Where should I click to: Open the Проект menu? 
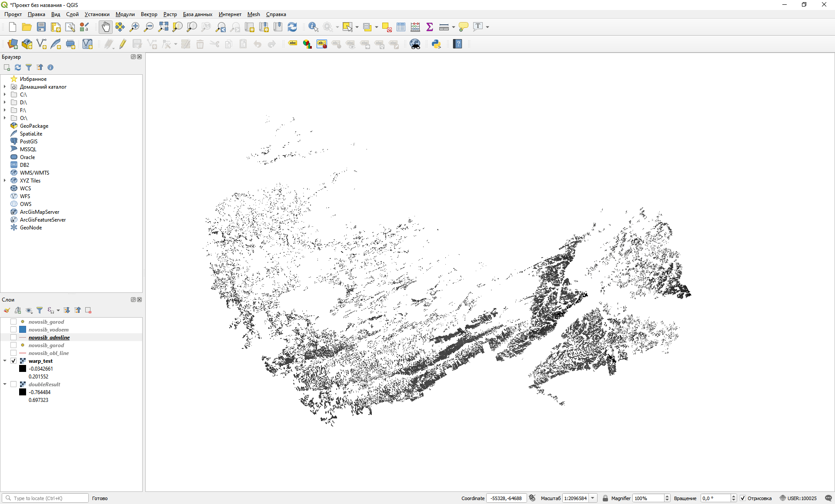(x=13, y=14)
